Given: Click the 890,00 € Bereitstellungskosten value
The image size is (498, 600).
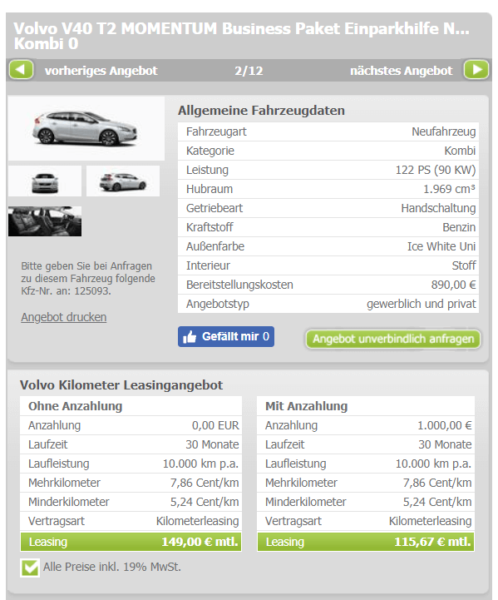Looking at the screenshot, I should click(454, 285).
